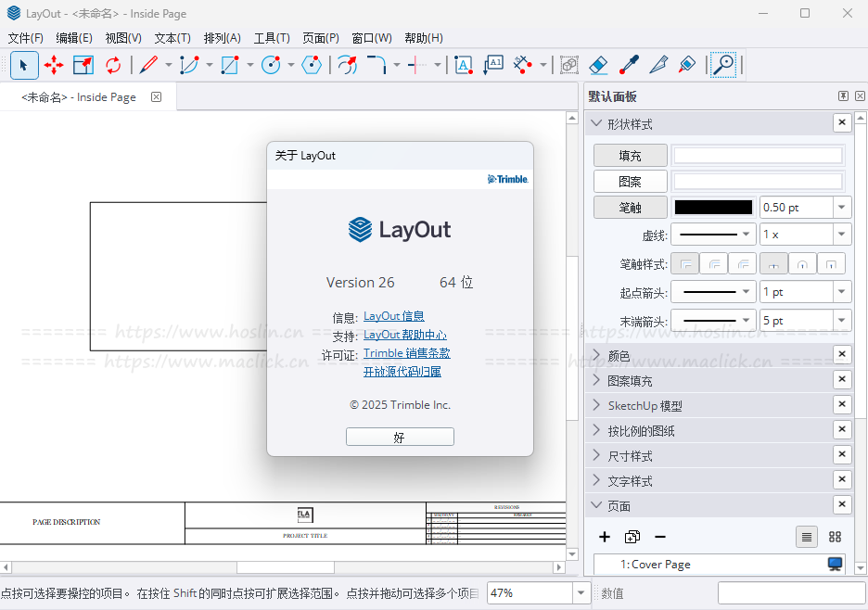Open the 帮助(H) menu
Image resolution: width=868 pixels, height=610 pixels.
[424, 38]
